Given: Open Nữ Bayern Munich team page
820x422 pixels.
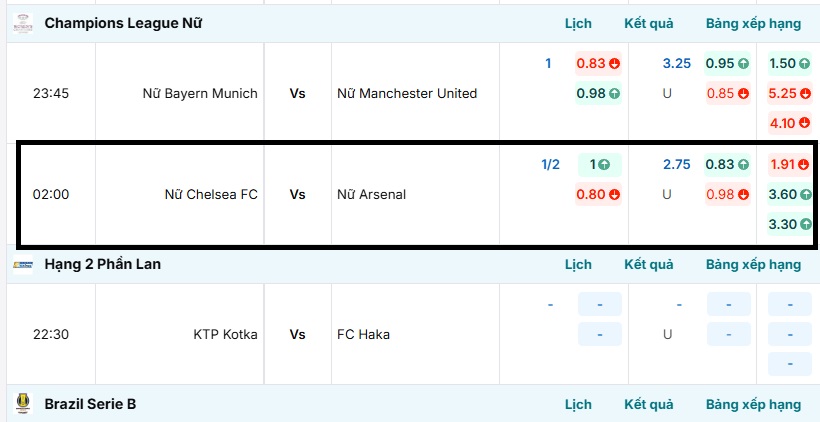Looking at the screenshot, I should (200, 94).
